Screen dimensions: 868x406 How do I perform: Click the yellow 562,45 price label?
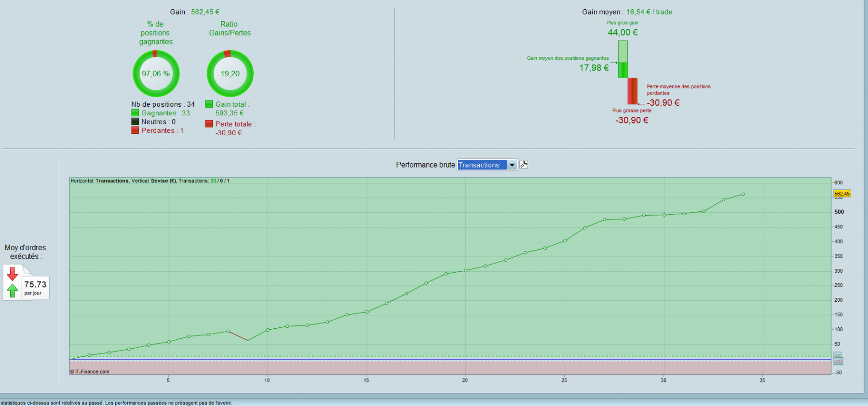(x=842, y=194)
